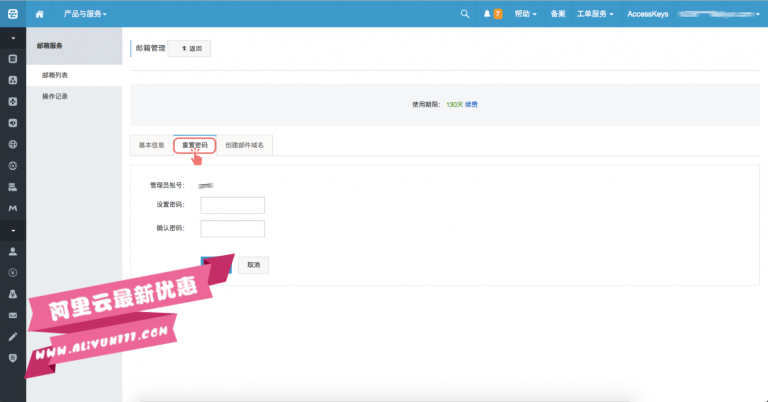
Task: Focus the 确认密码 input field
Action: [x=233, y=229]
